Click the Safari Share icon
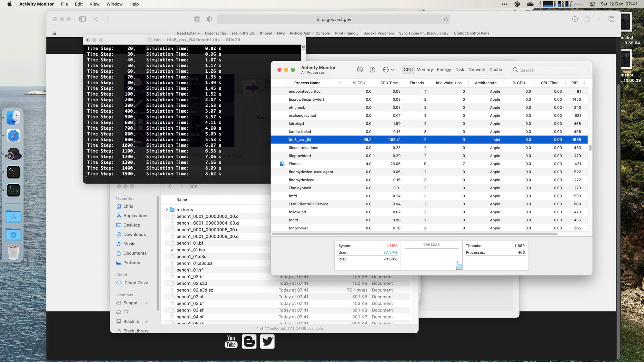Viewport: 644px width, 362px height. [x=587, y=19]
